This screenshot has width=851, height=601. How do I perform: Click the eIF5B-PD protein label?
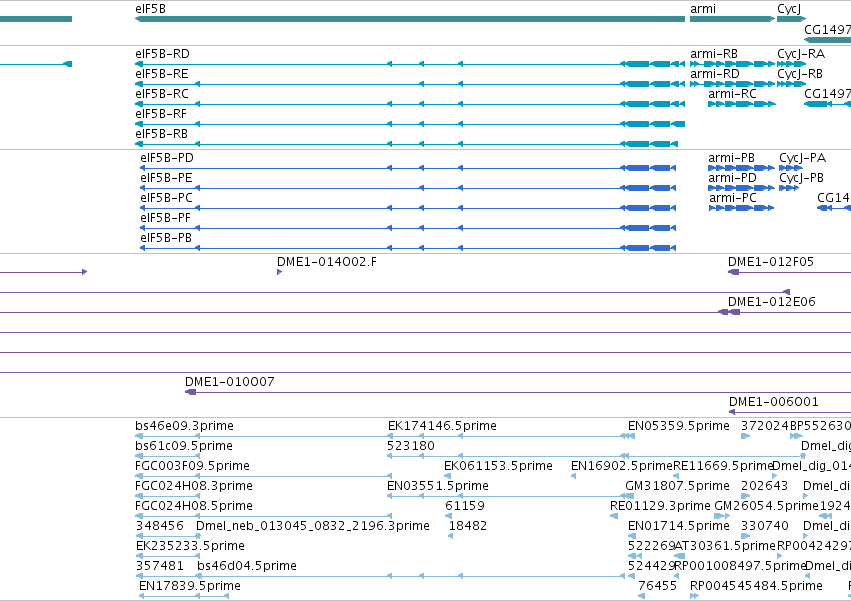click(167, 158)
